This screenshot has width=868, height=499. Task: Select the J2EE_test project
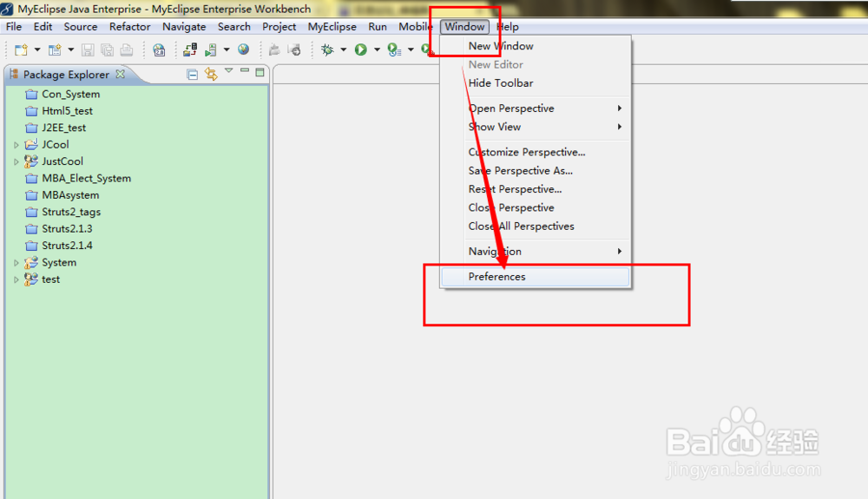(x=63, y=128)
